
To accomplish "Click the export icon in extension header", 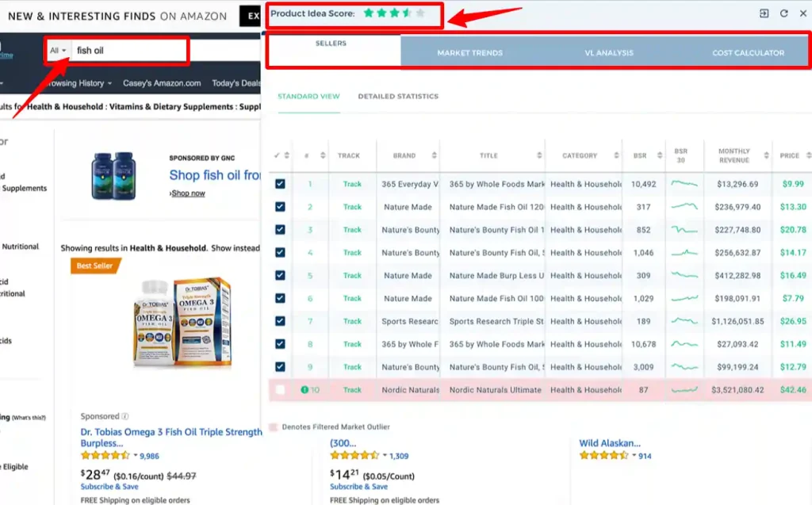I will pos(764,13).
